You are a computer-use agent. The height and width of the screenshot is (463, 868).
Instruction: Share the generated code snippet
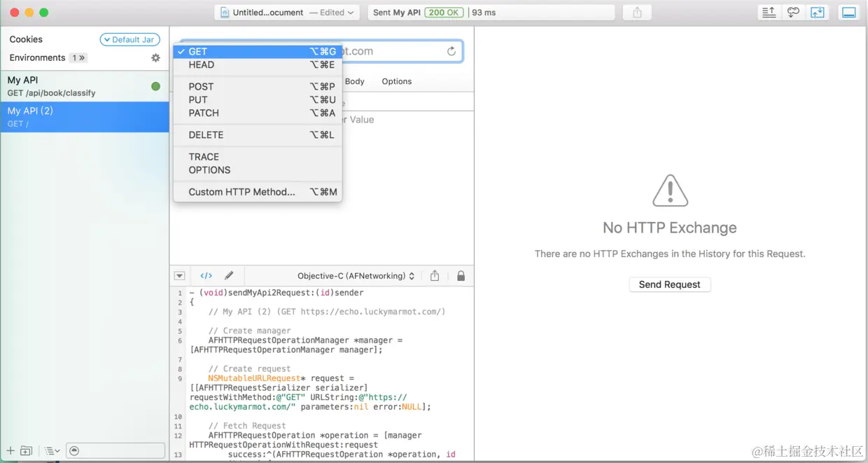pyautogui.click(x=435, y=276)
